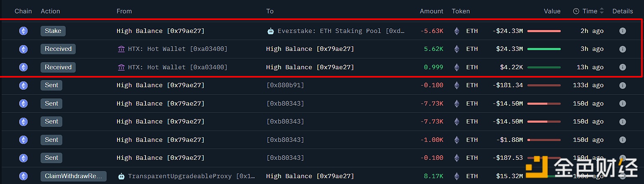Click the Everstake robot icon
The height and width of the screenshot is (184, 644).
(x=271, y=31)
